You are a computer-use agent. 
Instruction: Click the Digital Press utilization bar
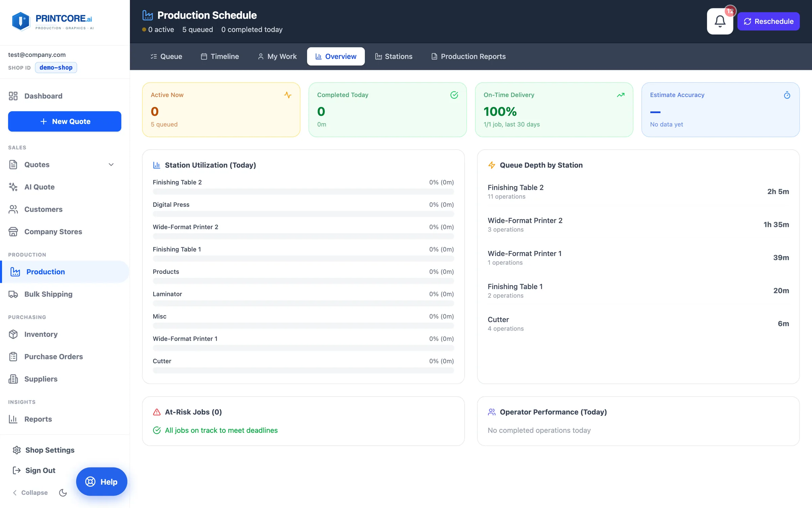pos(303,214)
